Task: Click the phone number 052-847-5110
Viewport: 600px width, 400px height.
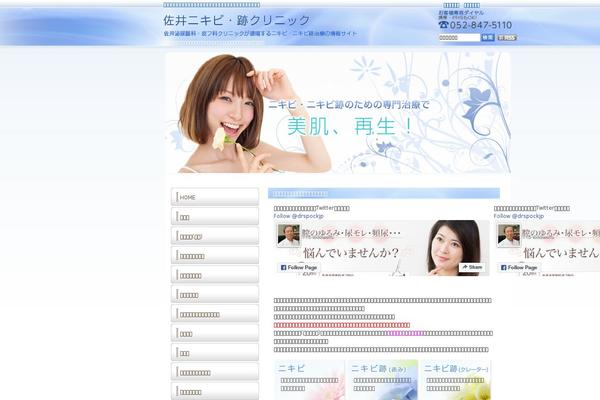Action: (x=481, y=25)
